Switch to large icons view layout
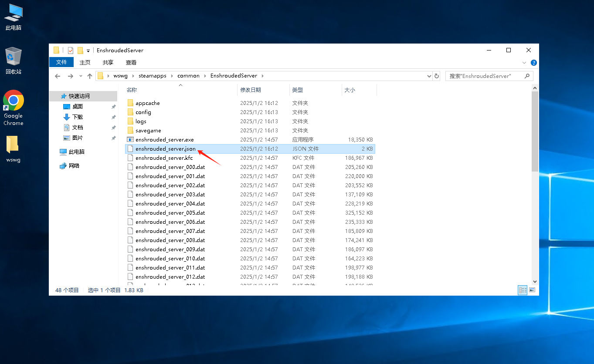 tap(532, 290)
